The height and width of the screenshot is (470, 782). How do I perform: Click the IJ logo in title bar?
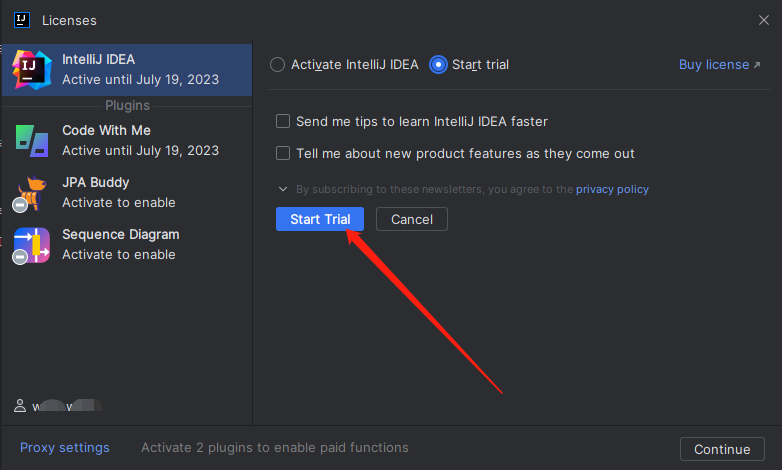pos(21,20)
